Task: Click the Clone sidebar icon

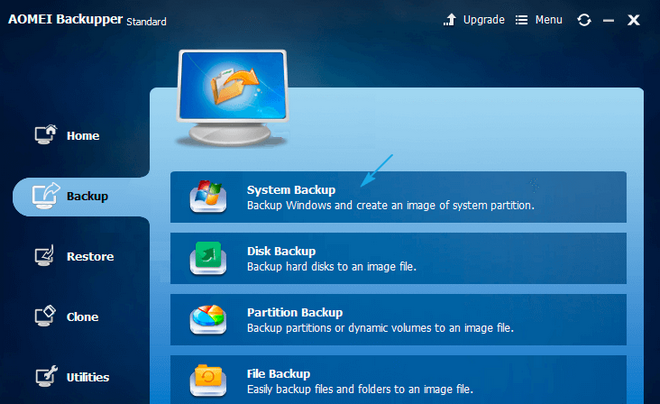Action: [x=45, y=316]
